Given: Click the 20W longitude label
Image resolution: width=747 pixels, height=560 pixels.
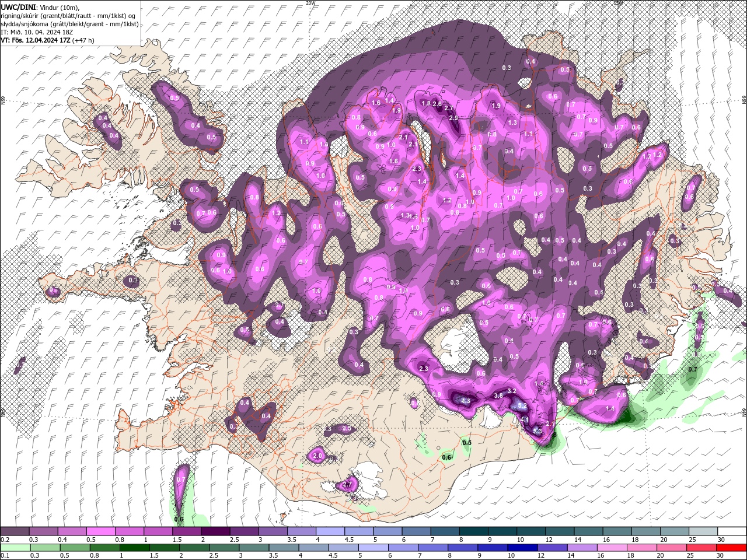Looking at the screenshot, I should tap(310, 3).
